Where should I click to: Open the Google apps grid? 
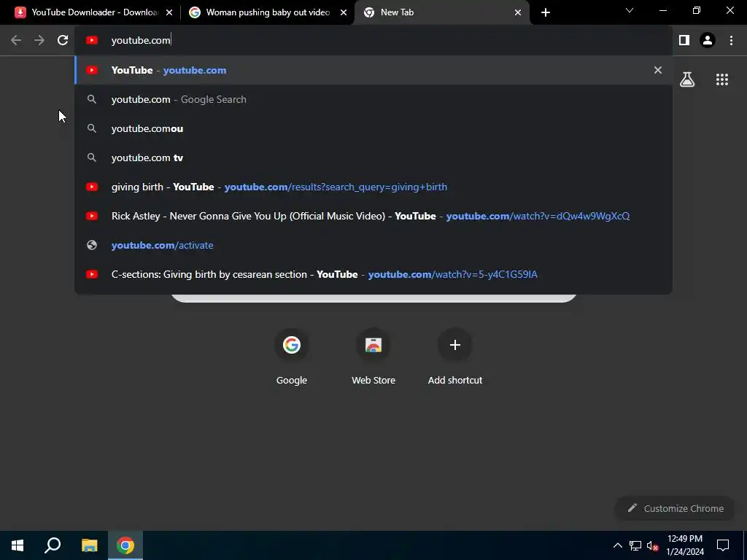[722, 79]
